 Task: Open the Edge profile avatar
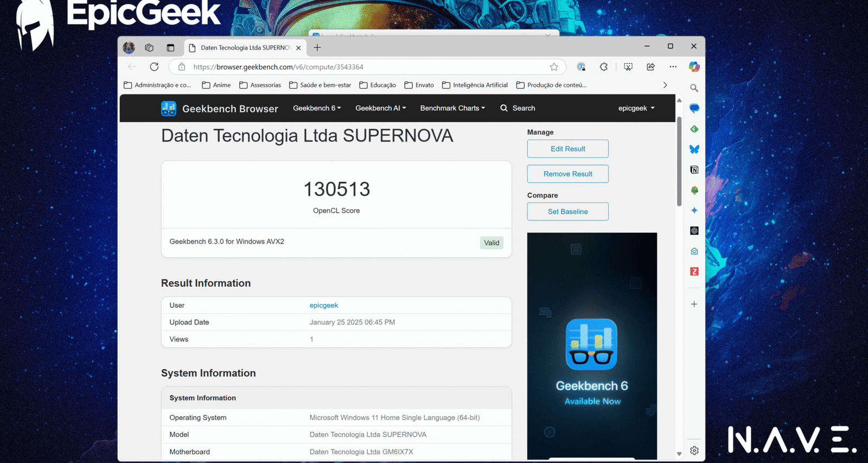coord(129,48)
